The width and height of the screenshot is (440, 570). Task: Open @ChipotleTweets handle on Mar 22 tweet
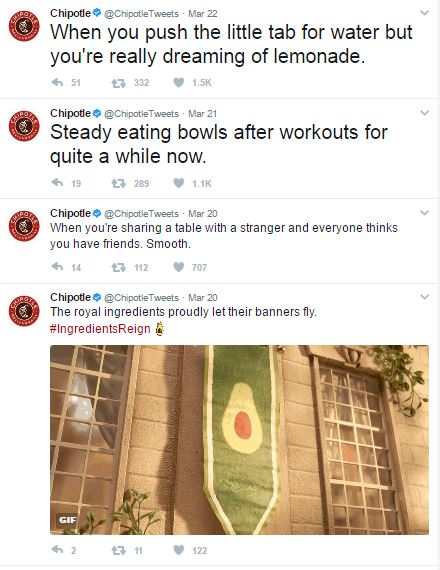click(x=141, y=14)
